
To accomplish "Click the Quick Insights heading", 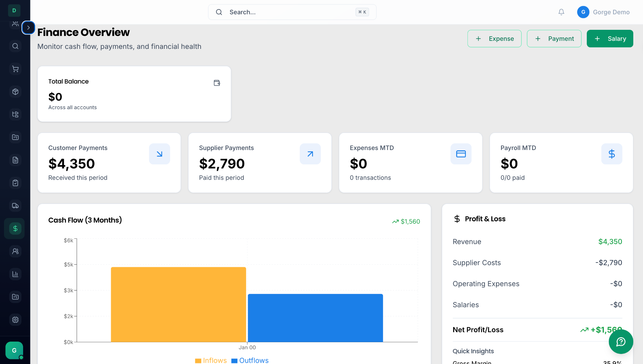I will click(x=473, y=351).
